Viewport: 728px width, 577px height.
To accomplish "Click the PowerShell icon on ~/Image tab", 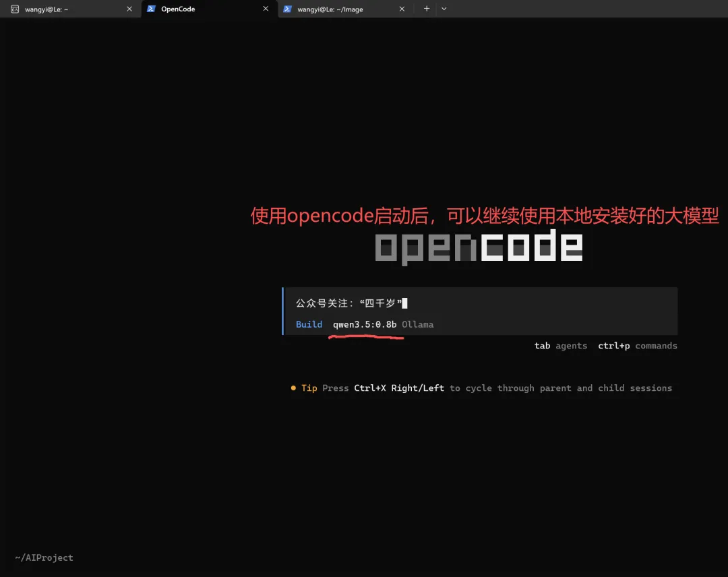I will click(287, 9).
